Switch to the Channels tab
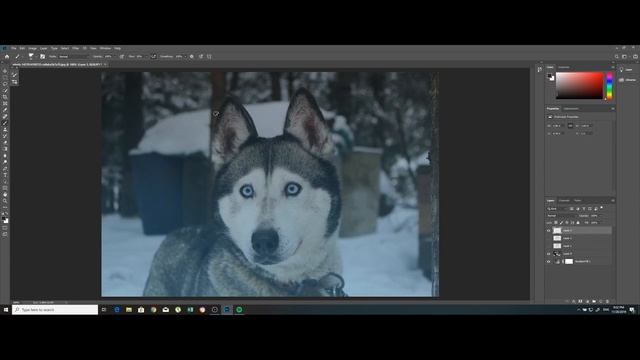The width and height of the screenshot is (640, 360). 564,200
